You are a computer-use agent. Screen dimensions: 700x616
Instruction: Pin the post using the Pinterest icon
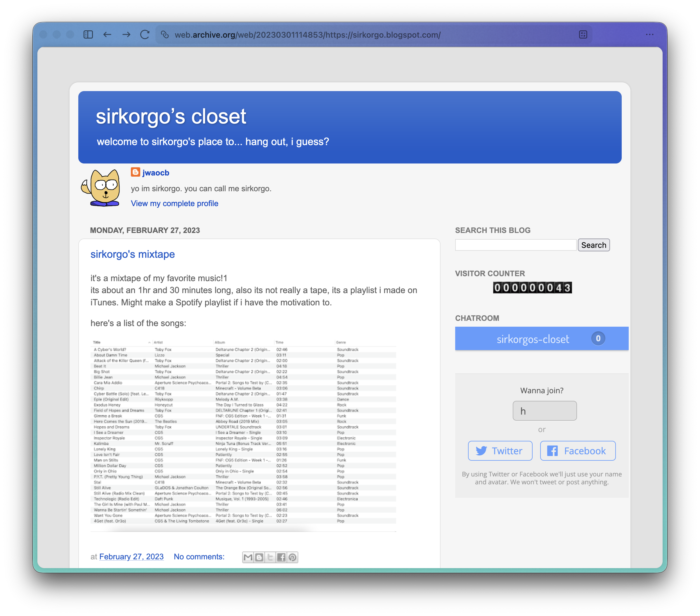292,557
